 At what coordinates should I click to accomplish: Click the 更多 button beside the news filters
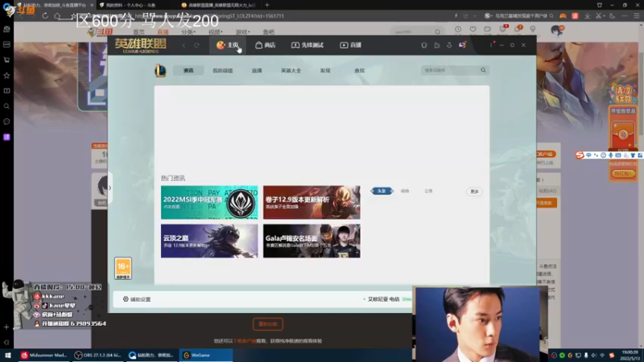pyautogui.click(x=474, y=191)
